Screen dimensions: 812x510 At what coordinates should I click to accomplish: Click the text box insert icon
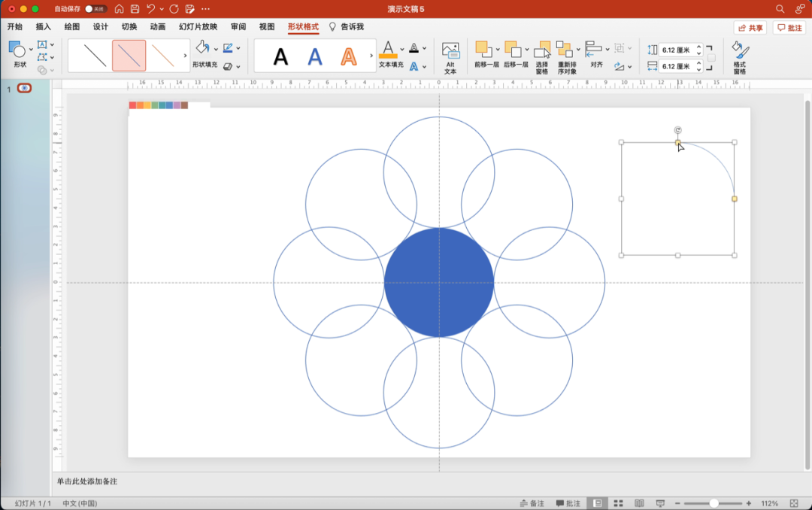click(42, 44)
